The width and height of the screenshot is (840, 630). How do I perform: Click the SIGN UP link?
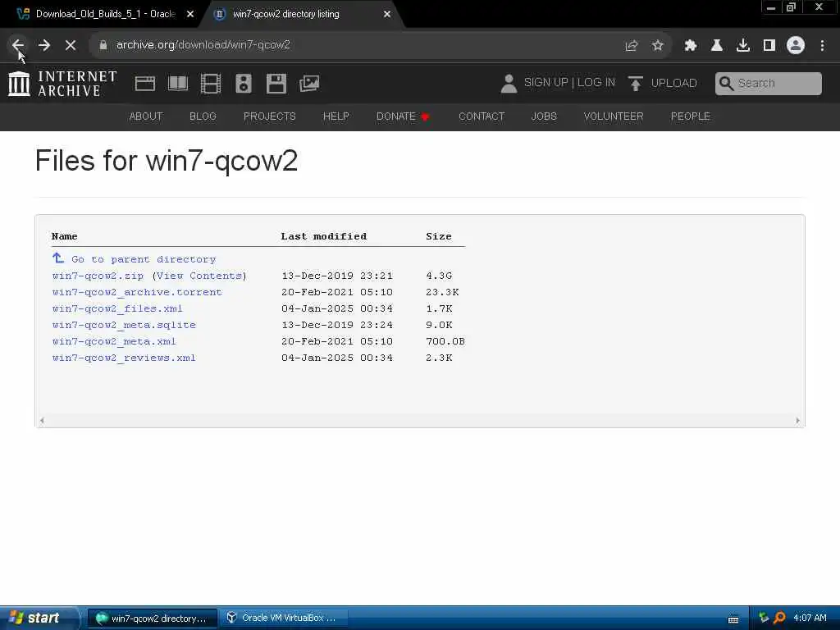pyautogui.click(x=546, y=83)
